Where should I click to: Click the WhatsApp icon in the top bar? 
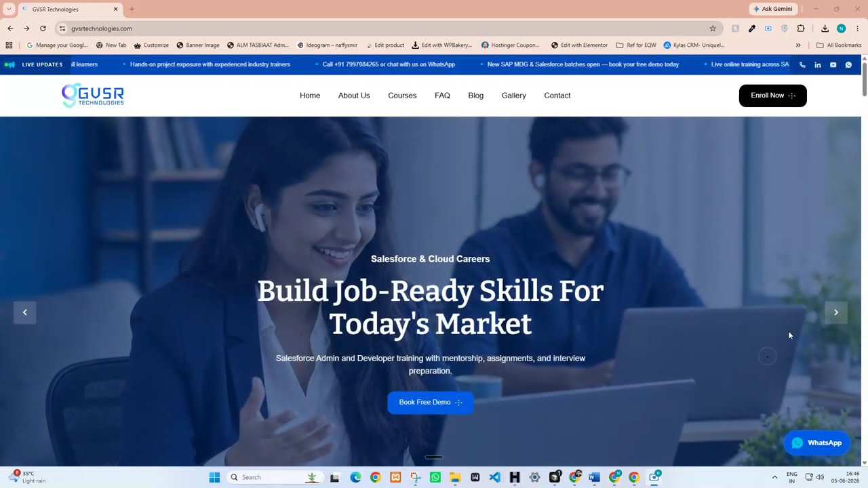(848, 64)
